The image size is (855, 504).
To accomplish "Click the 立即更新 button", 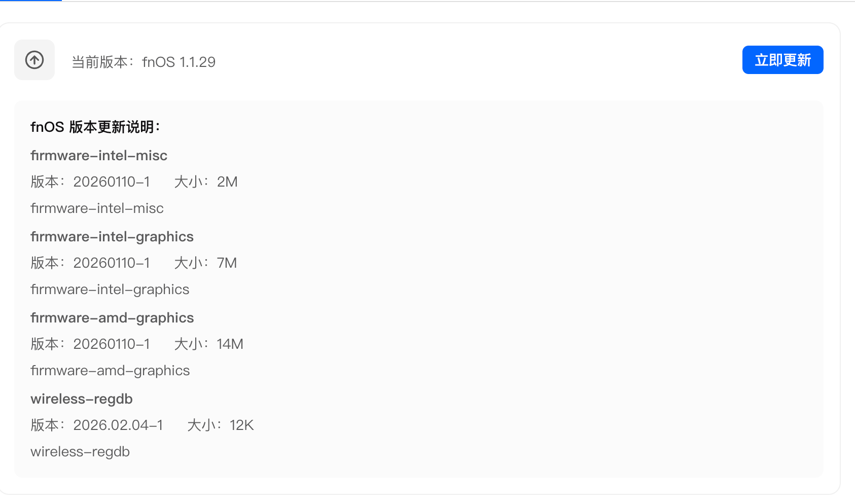I will tap(782, 60).
